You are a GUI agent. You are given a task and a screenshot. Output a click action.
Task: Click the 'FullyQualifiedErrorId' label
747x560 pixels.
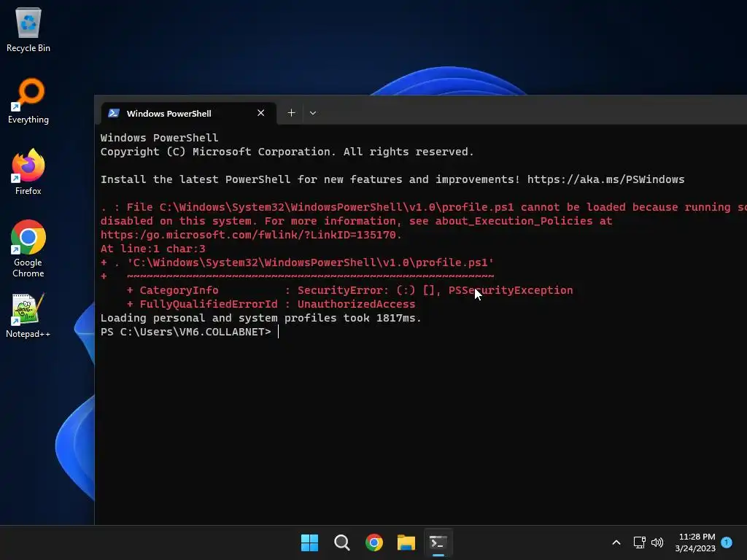click(209, 304)
